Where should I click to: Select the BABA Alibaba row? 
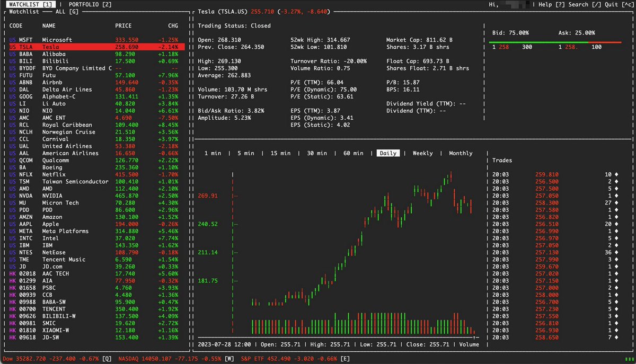(x=96, y=54)
